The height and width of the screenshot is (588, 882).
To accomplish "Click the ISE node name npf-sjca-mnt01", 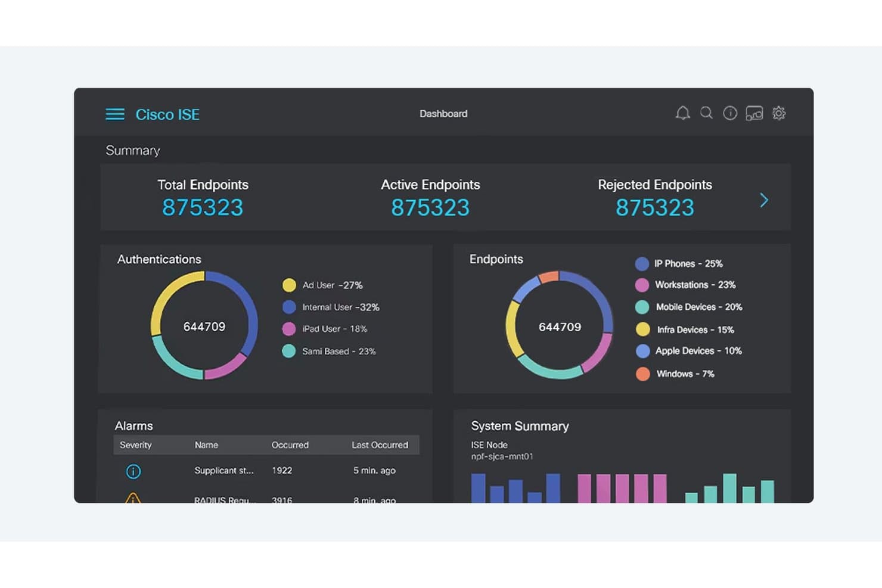I will coord(502,456).
